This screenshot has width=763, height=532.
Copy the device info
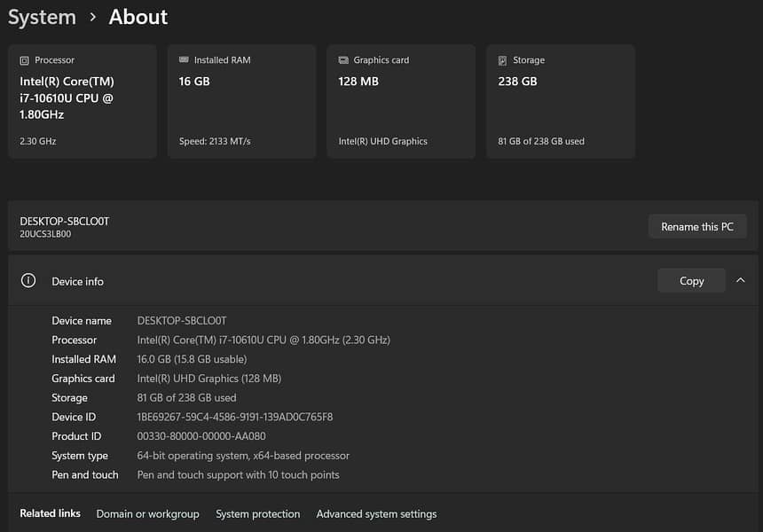coord(691,280)
